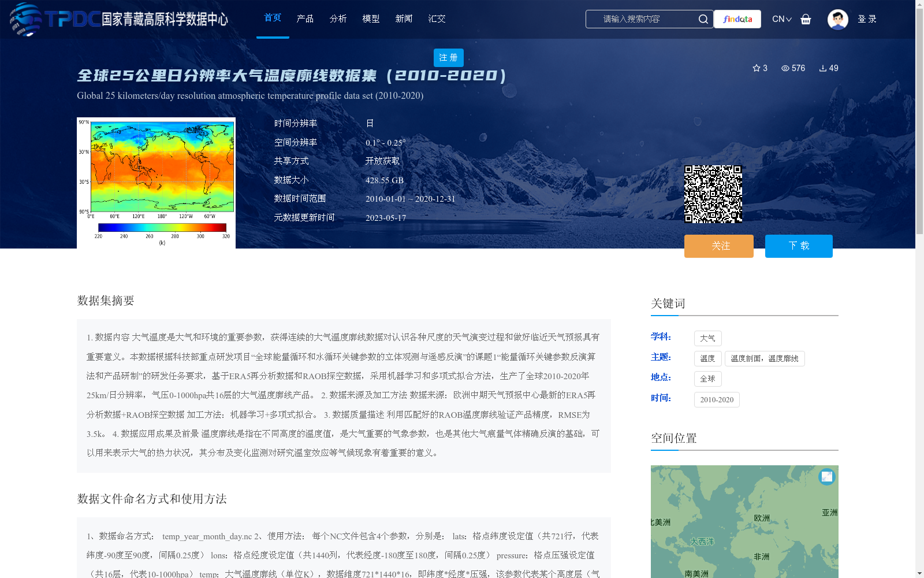Click the 大气 discipline keyword tag
This screenshot has width=924, height=578.
[x=707, y=338]
